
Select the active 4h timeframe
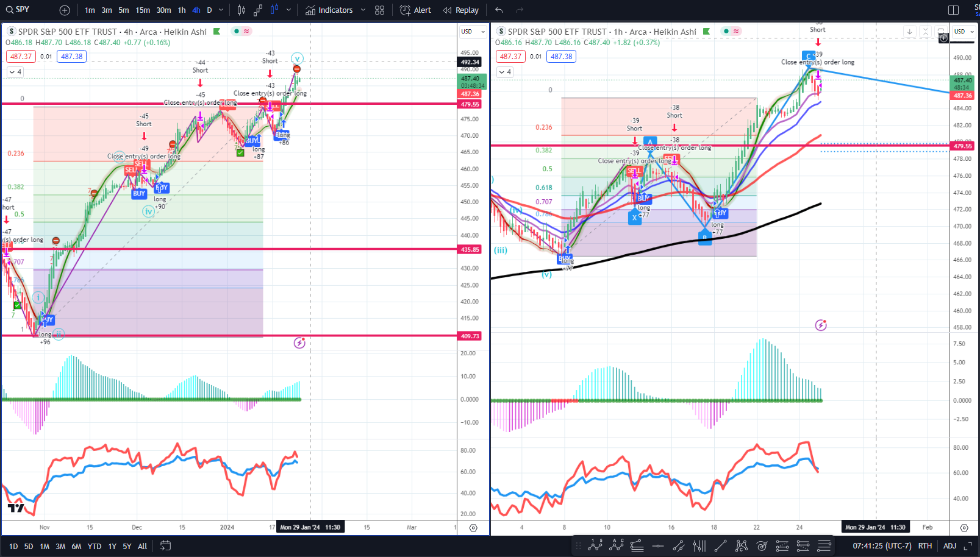pyautogui.click(x=196, y=10)
